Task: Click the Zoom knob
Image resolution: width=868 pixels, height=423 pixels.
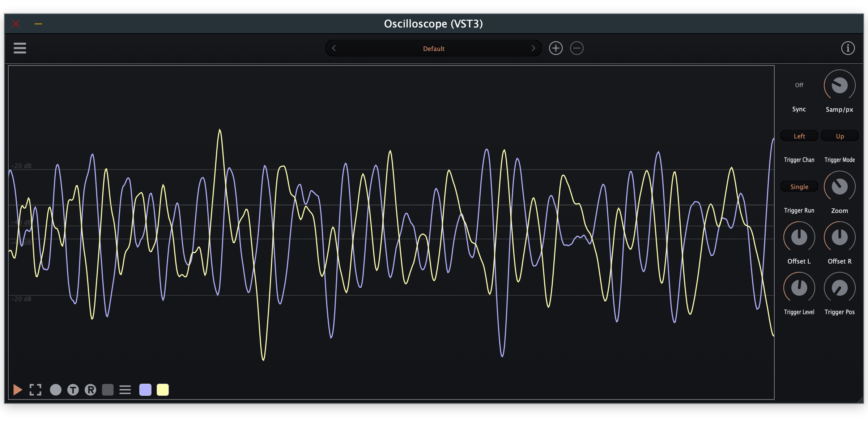Action: coord(839,187)
